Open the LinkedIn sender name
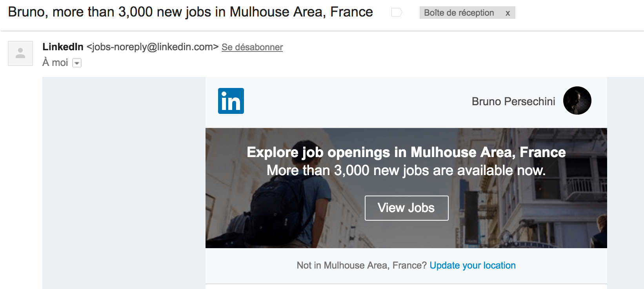Screen dimensions: 644x289 [63, 47]
